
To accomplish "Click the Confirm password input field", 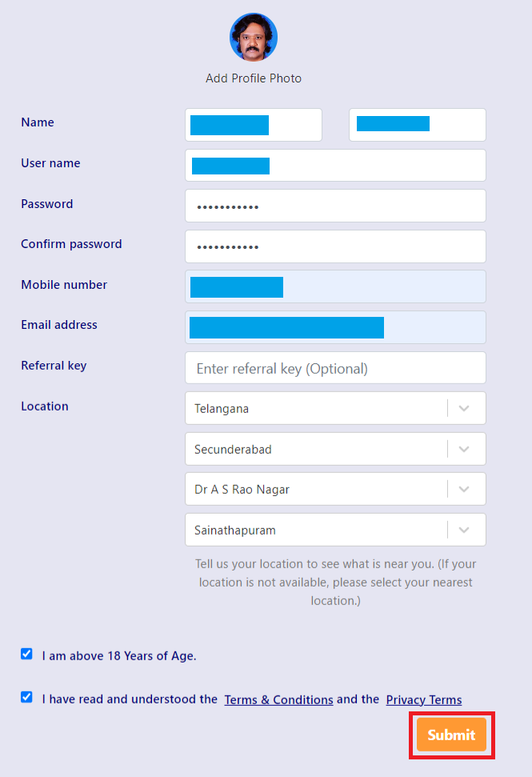I will click(335, 246).
